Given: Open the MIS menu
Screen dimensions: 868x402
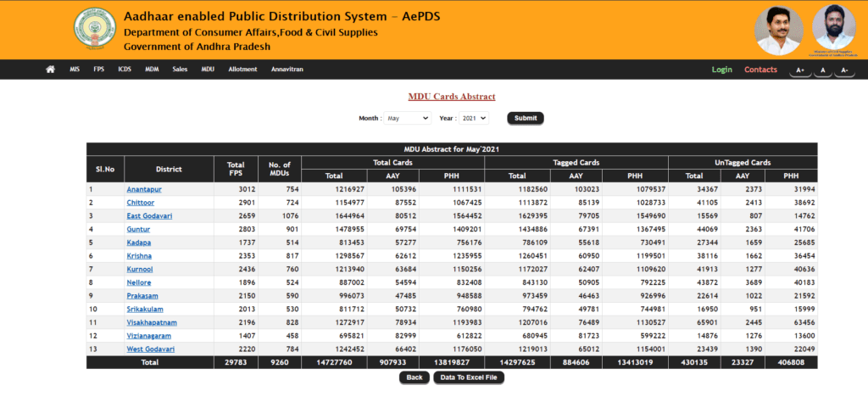Looking at the screenshot, I should pyautogui.click(x=75, y=70).
